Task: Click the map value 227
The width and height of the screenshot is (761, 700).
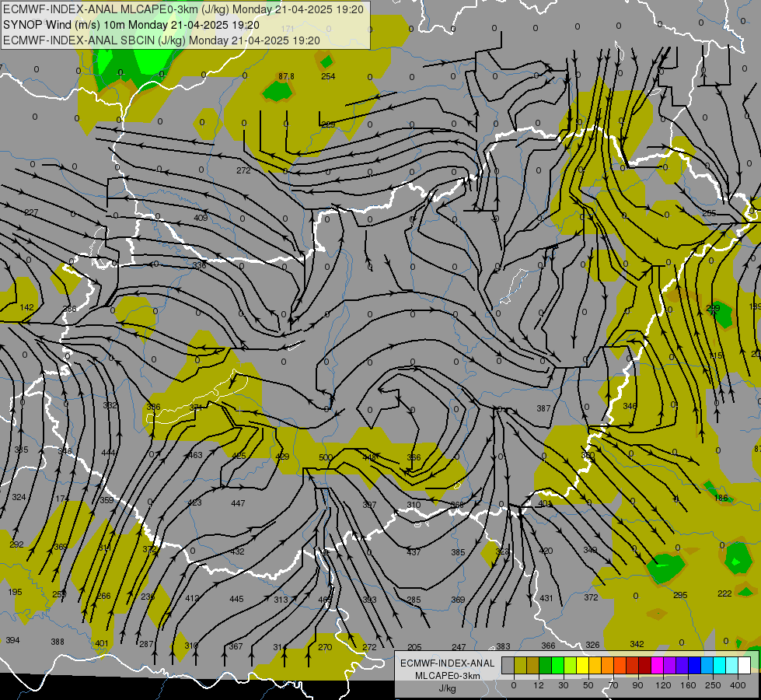Action: pyautogui.click(x=31, y=212)
